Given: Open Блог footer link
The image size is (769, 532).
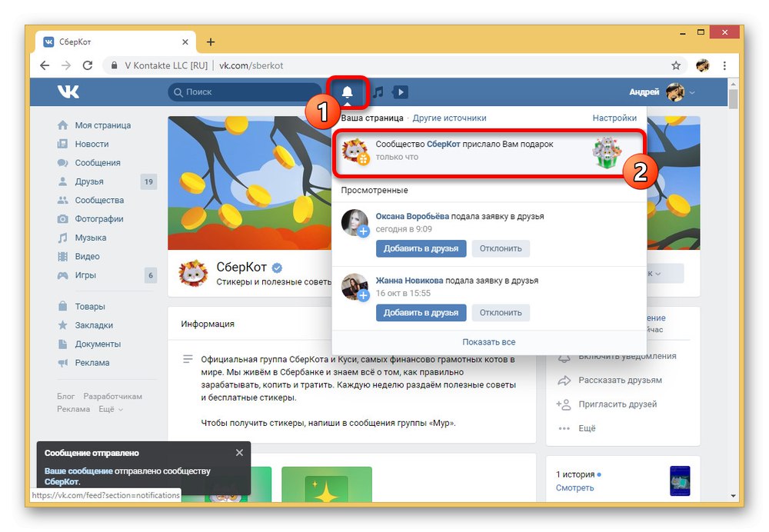Looking at the screenshot, I should click(65, 396).
